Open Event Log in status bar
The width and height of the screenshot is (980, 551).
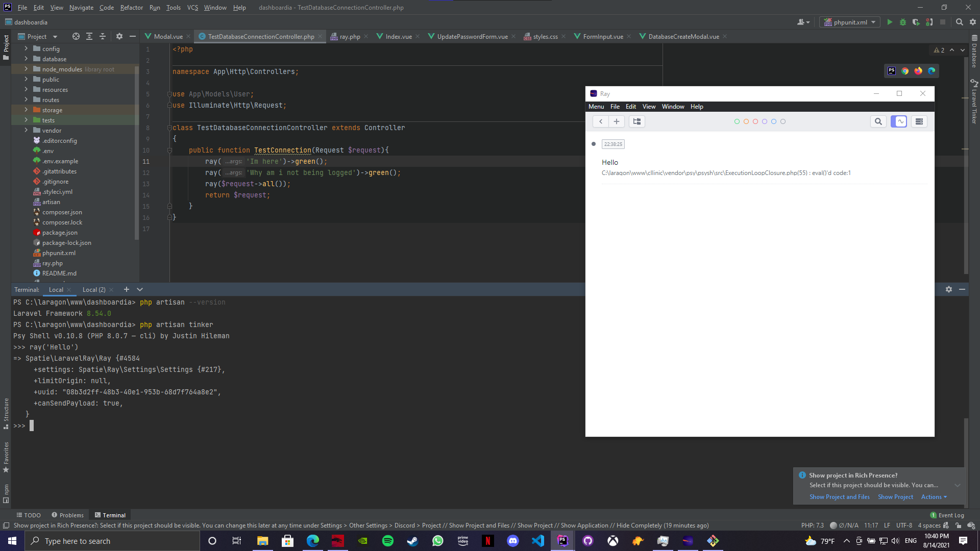coord(947,515)
